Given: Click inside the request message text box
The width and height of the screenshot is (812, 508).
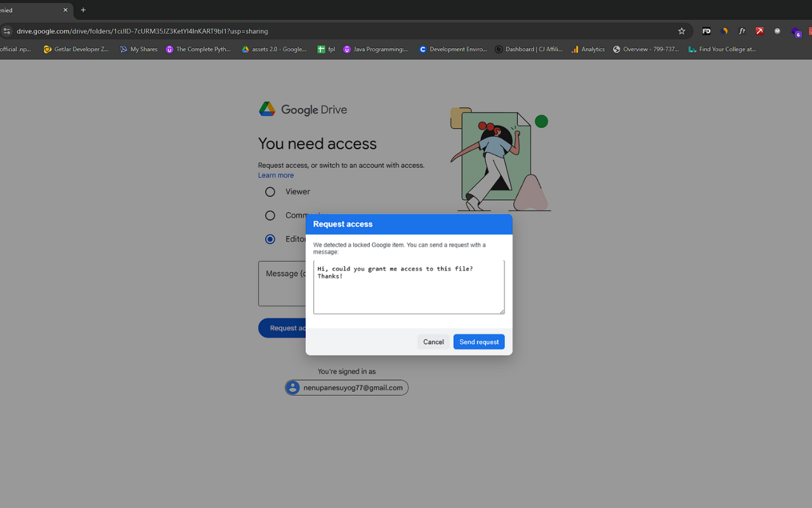Looking at the screenshot, I should click(x=409, y=292).
